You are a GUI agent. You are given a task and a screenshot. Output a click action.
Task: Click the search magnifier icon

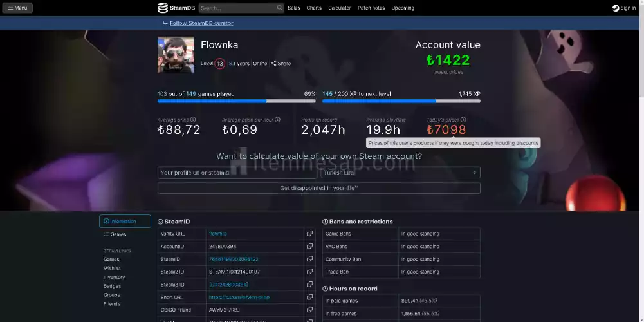[280, 8]
